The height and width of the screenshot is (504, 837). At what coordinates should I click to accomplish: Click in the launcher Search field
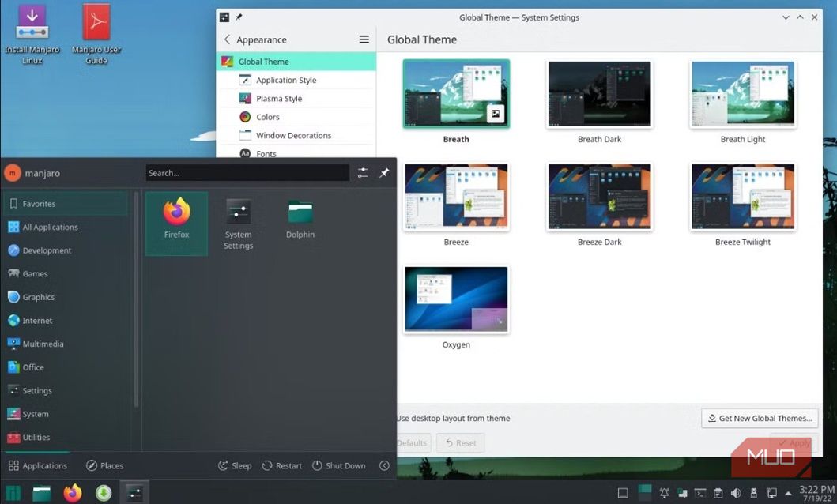click(247, 173)
